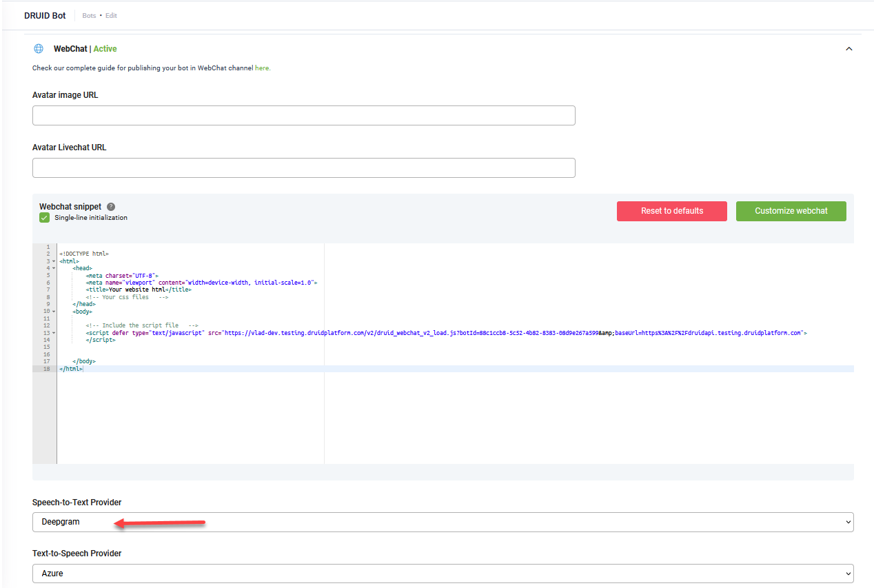The image size is (874, 588).
Task: Click the Edit breadcrumb
Action: coord(111,15)
